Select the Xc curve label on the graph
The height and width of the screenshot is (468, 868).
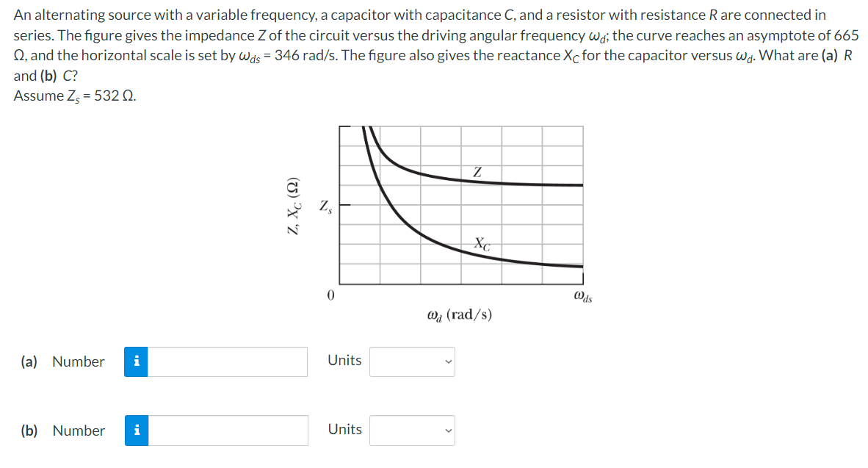coord(481,243)
